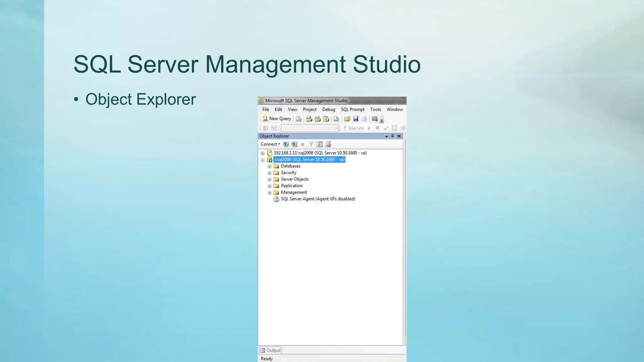Click the Analysis Services DMX Query icon
644x362 pixels.
318,119
